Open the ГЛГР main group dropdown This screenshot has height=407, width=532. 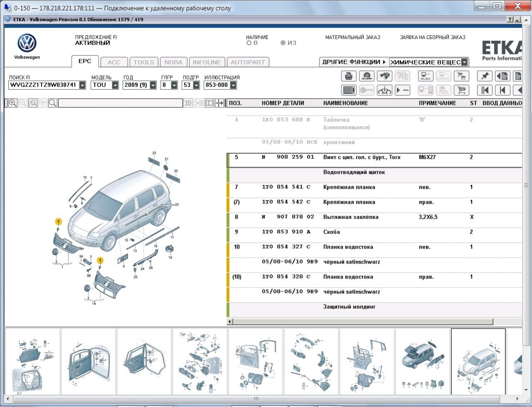pos(174,85)
